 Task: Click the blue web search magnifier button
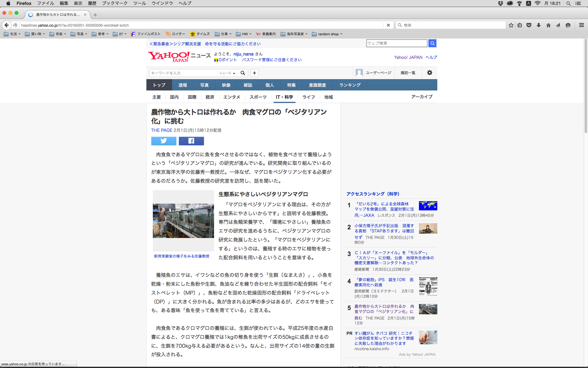pos(432,43)
